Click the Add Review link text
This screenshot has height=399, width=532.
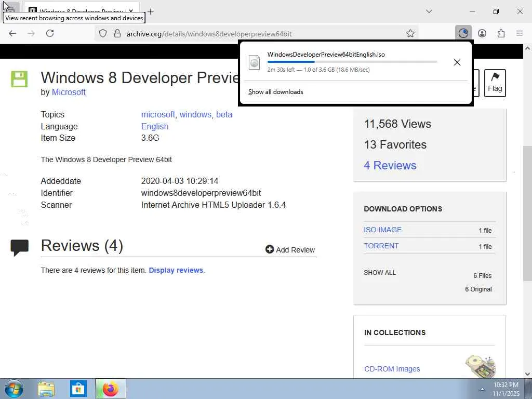[x=295, y=250]
